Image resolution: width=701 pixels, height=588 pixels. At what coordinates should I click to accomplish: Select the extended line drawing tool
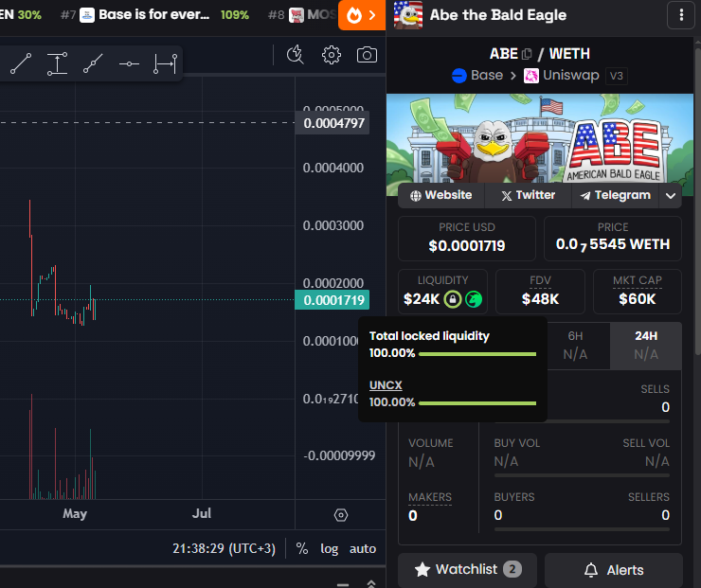pyautogui.click(x=93, y=63)
